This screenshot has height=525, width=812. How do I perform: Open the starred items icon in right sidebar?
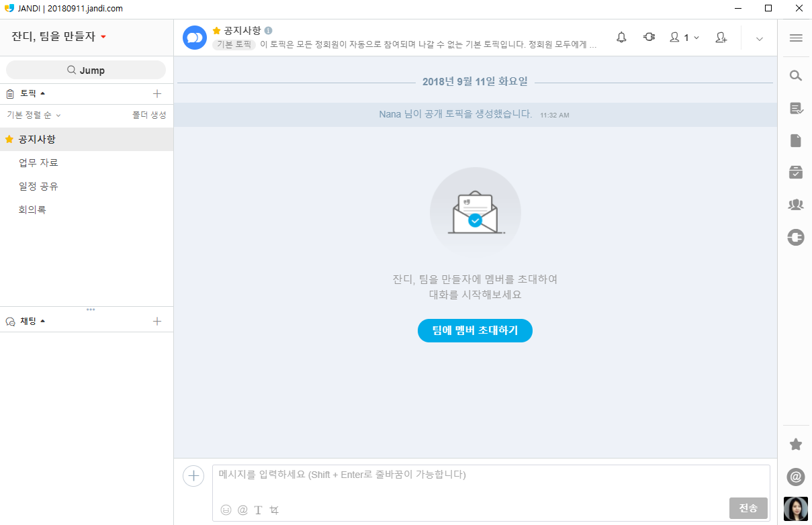click(x=796, y=444)
